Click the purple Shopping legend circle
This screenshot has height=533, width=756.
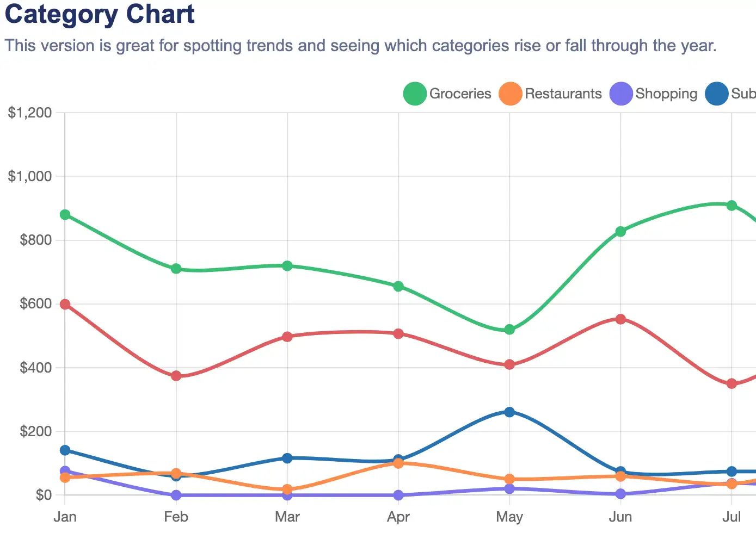point(622,94)
